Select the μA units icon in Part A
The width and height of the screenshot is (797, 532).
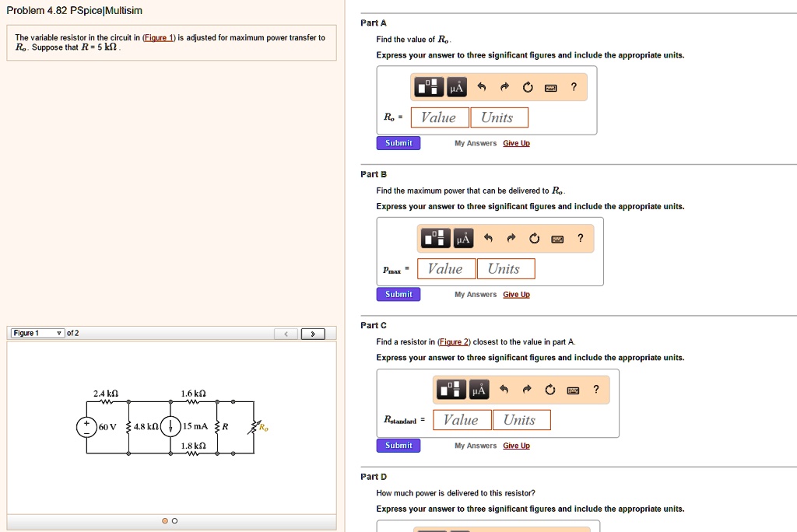[x=455, y=86]
